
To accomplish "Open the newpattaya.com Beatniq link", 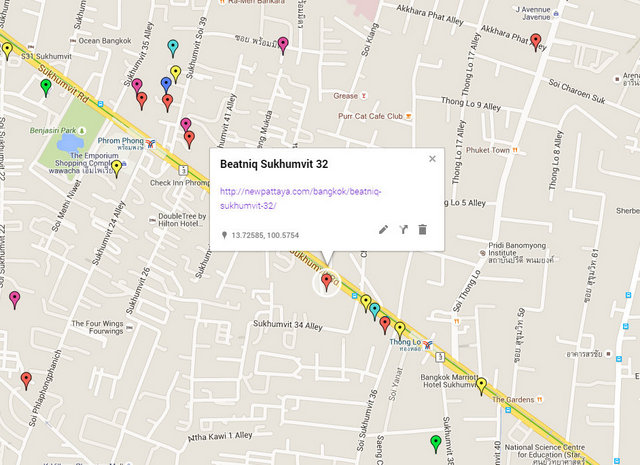I will pos(300,198).
